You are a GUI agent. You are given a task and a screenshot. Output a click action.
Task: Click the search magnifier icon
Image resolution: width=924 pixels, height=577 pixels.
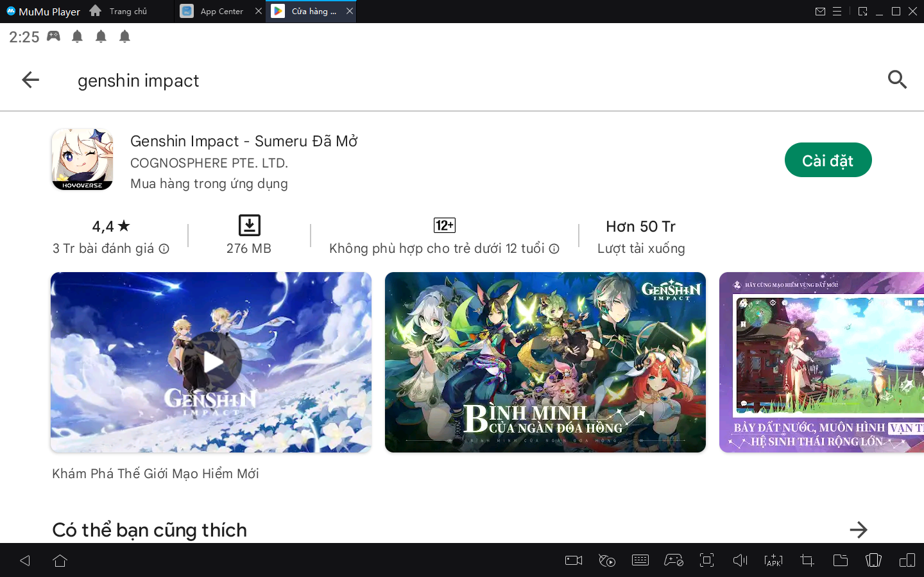click(896, 80)
